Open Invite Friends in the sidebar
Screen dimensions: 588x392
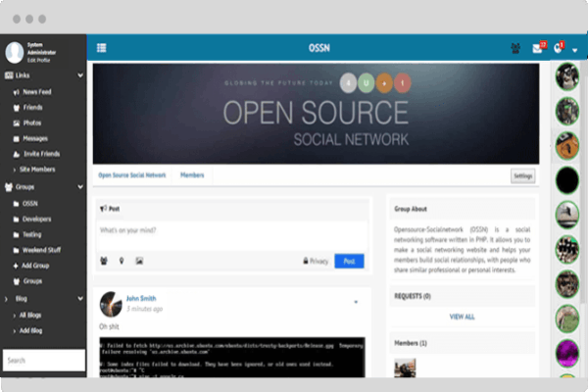(41, 154)
